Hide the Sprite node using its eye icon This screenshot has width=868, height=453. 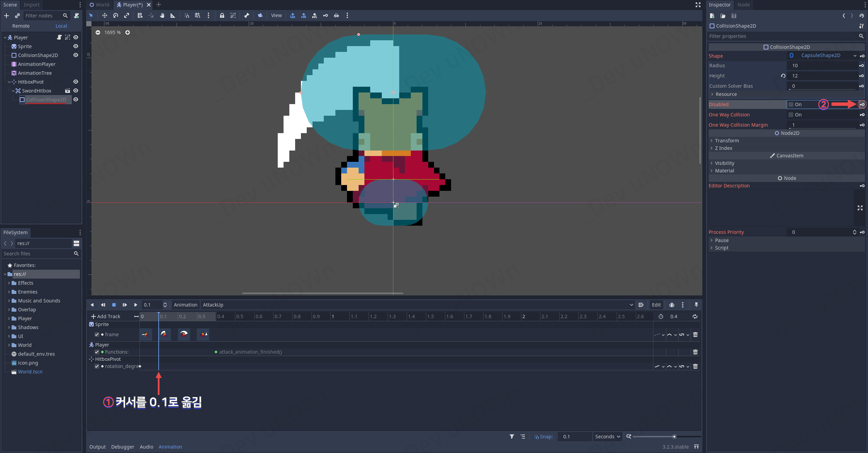pos(76,46)
